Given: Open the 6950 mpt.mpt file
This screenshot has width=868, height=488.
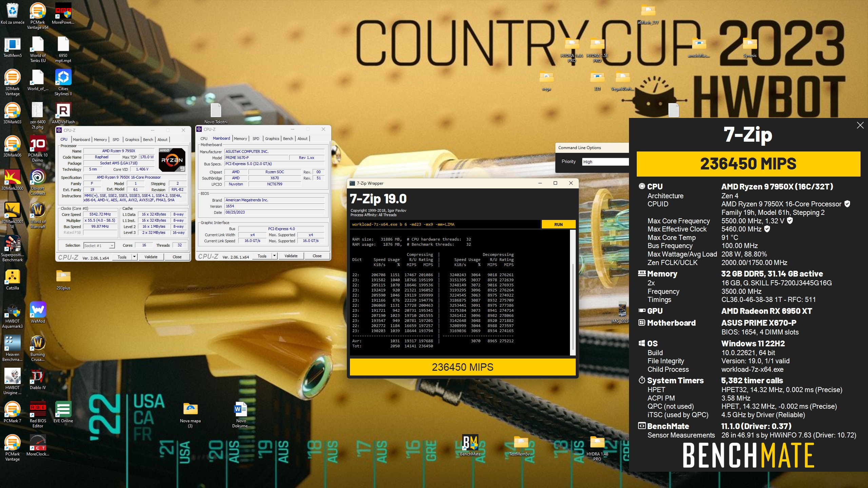Looking at the screenshot, I should 63,49.
